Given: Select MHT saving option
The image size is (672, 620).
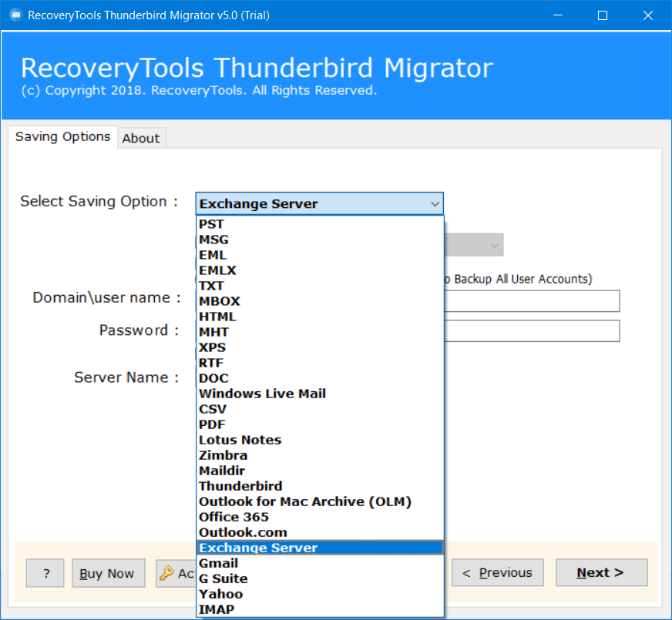Looking at the screenshot, I should (x=320, y=332).
